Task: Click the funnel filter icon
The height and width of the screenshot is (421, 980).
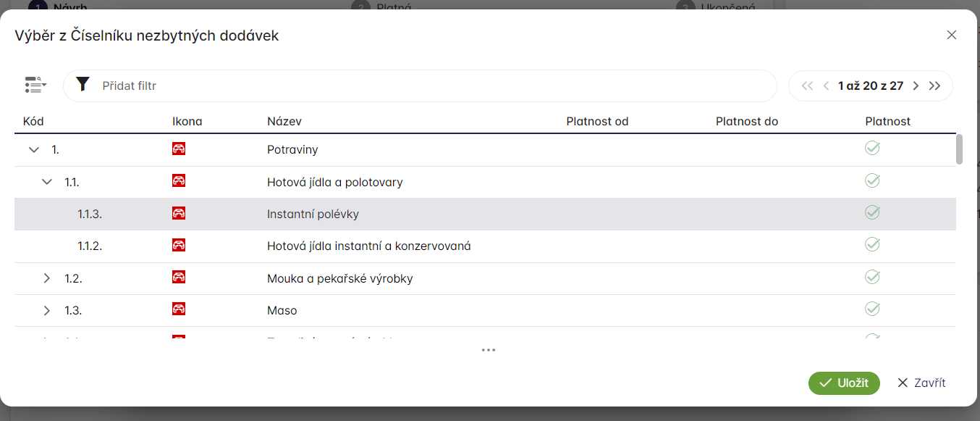Action: 83,85
